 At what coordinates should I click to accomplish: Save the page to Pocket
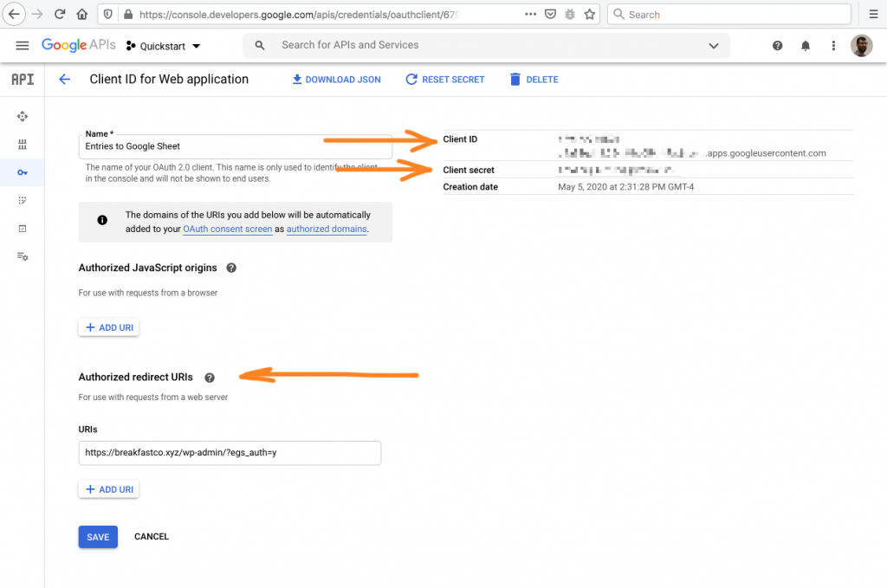550,14
